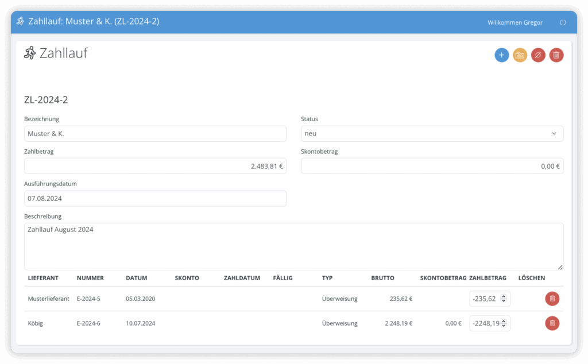Click the Beschreibung textarea resize handle
Screen dimensions: 588x364
click(560, 267)
